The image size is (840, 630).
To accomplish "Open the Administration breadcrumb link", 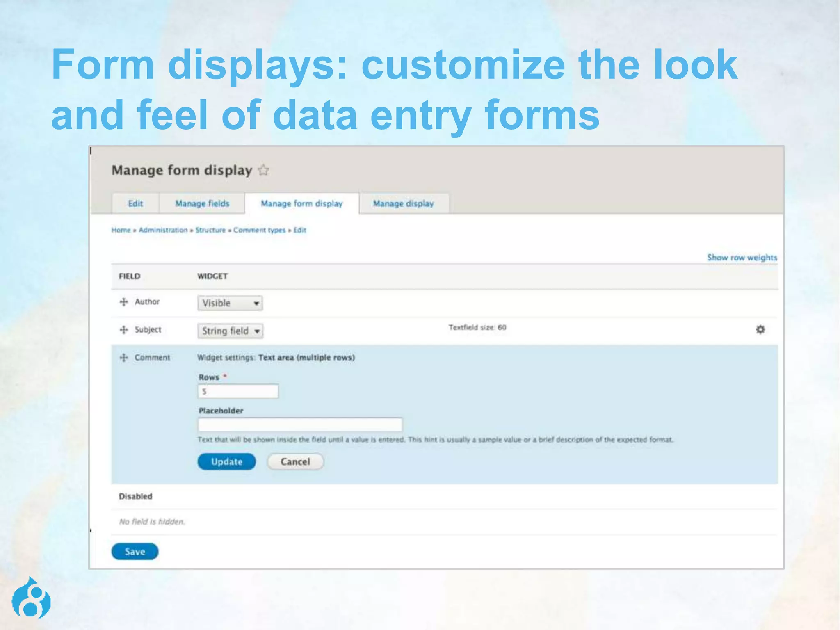I will pyautogui.click(x=163, y=230).
